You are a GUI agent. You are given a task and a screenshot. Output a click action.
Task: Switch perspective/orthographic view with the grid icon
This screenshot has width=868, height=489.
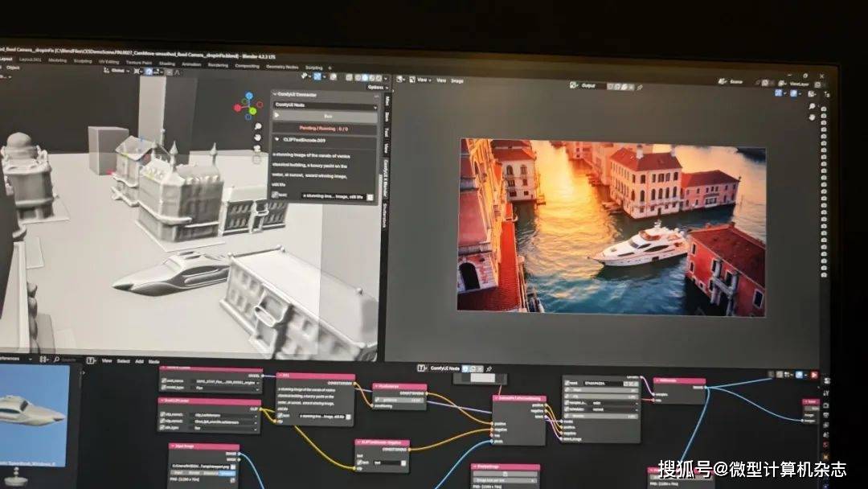pos(257,159)
